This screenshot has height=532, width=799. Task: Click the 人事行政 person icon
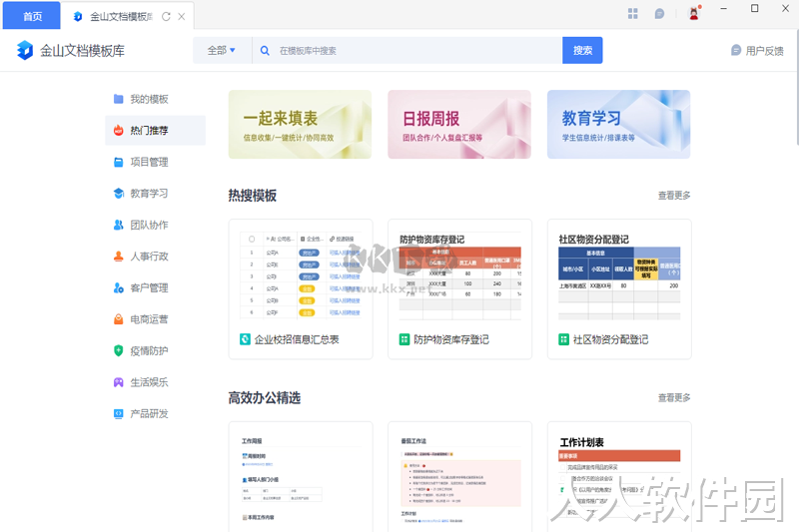(x=118, y=257)
